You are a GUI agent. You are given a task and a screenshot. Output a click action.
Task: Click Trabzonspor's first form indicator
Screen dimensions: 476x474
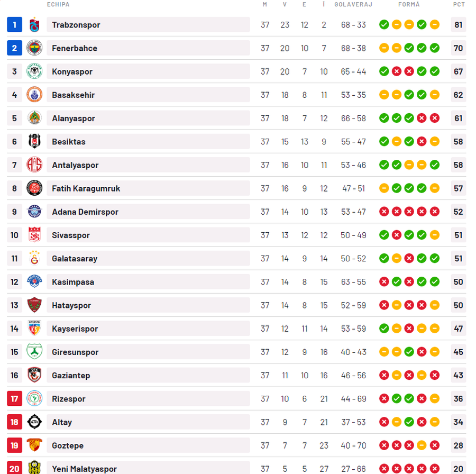coord(384,24)
